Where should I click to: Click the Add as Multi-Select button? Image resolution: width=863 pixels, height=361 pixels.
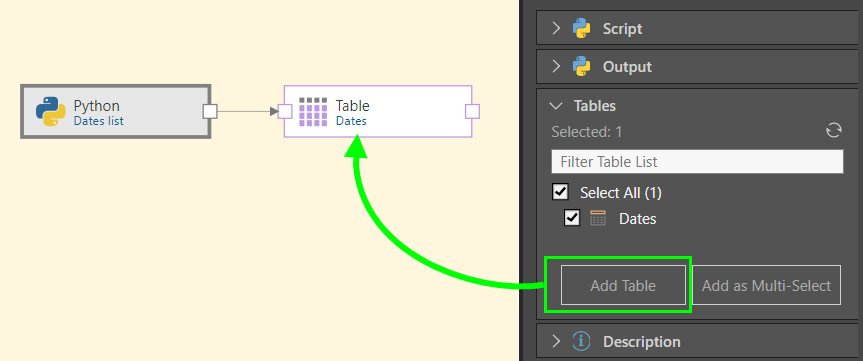766,285
